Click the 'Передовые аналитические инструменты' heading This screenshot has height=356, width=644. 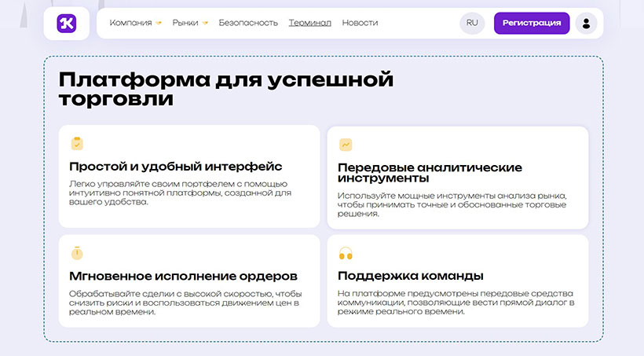pos(430,173)
